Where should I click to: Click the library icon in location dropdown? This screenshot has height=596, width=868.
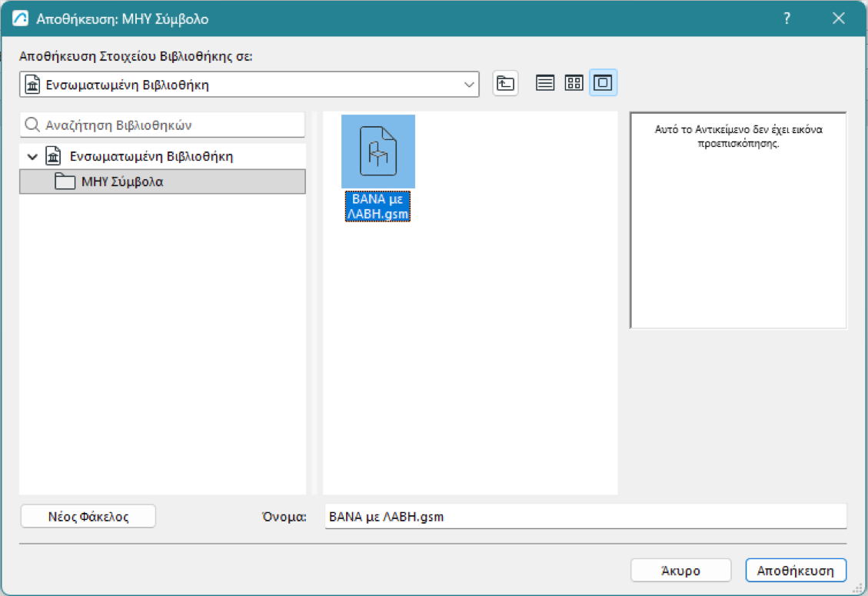(x=32, y=85)
